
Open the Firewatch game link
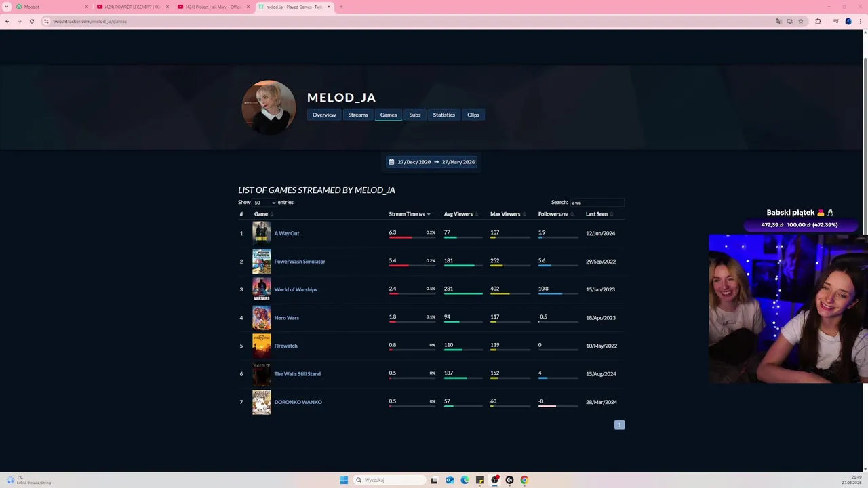[285, 346]
